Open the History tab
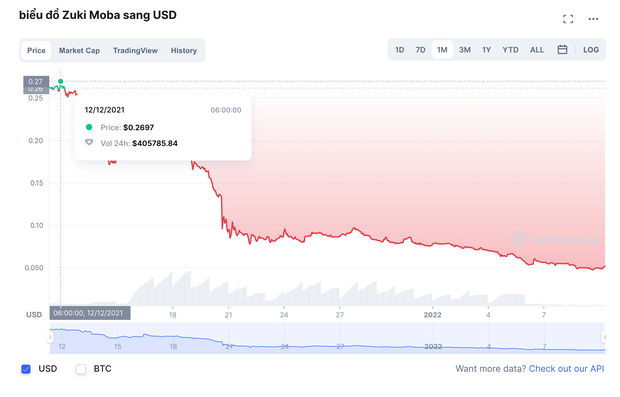The height and width of the screenshot is (397, 620). 184,51
